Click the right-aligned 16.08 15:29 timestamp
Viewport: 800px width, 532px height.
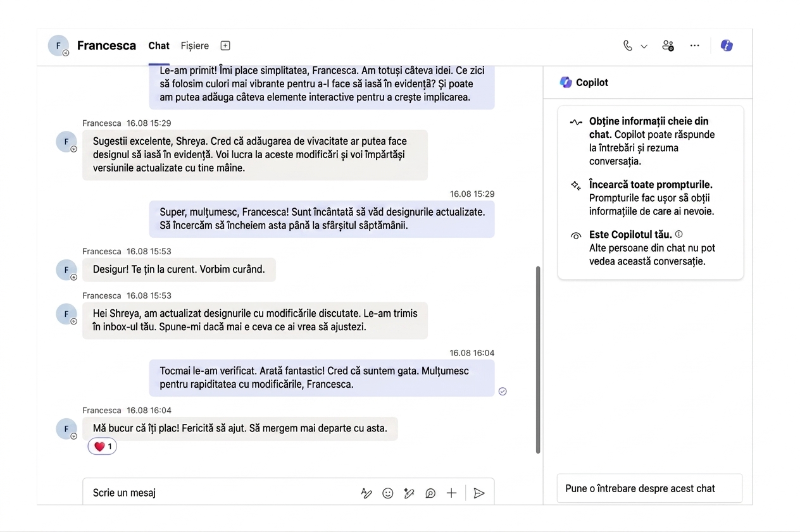472,194
